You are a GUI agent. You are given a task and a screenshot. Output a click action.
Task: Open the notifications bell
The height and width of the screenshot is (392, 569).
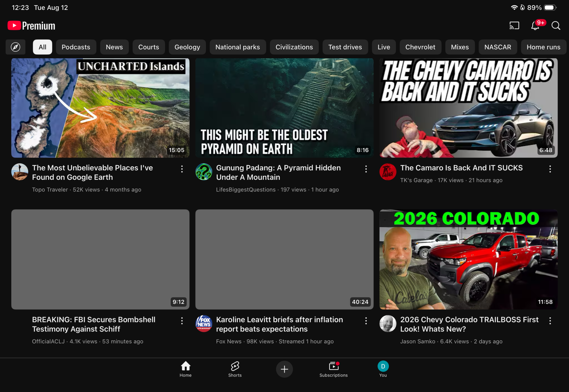pyautogui.click(x=535, y=26)
